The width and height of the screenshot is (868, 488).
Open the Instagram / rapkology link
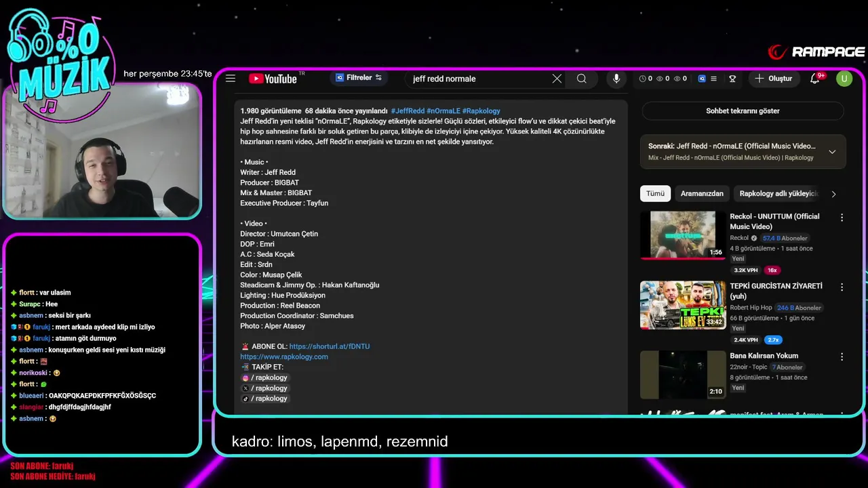[x=265, y=378]
